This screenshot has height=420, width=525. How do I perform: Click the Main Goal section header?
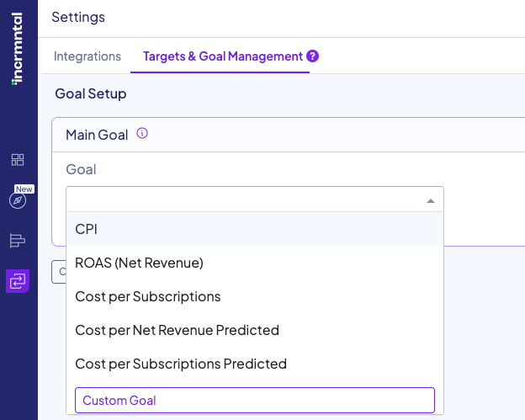97,135
